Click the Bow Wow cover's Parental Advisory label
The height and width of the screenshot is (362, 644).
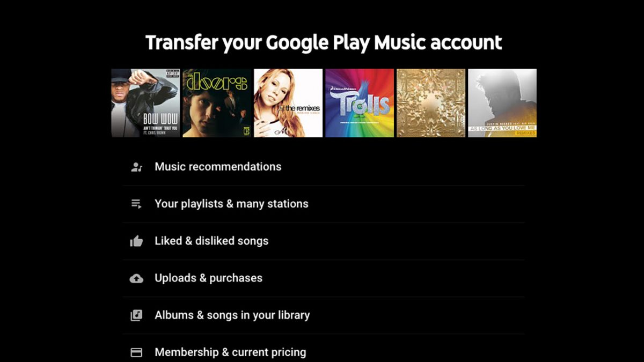173,73
